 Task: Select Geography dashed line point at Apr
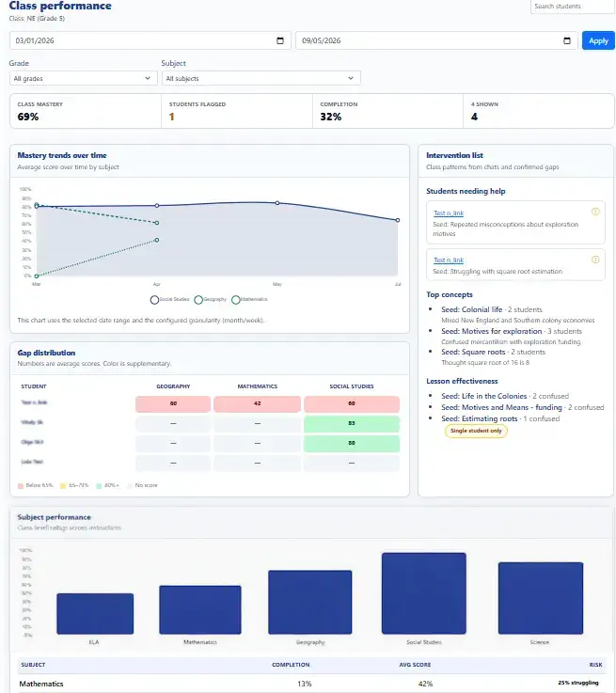point(157,223)
